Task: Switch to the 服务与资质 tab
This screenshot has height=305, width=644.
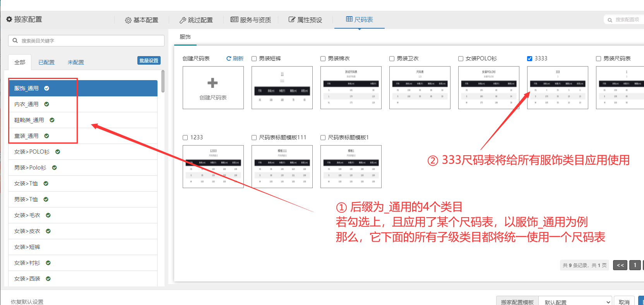Action: click(251, 20)
